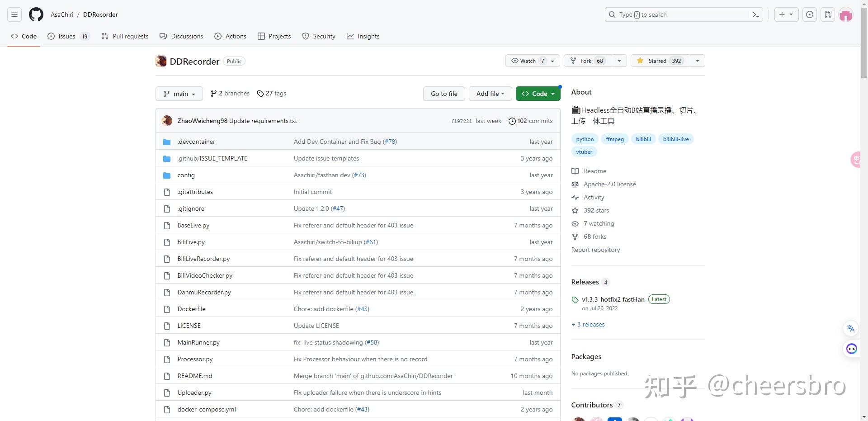Click scrollbar down arrow at bottom right
This screenshot has height=421, width=868.
tap(864, 417)
